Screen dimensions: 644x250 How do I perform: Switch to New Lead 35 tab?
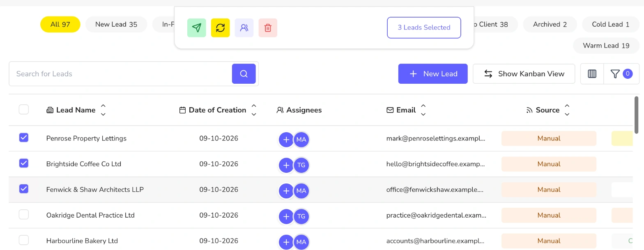(x=116, y=24)
